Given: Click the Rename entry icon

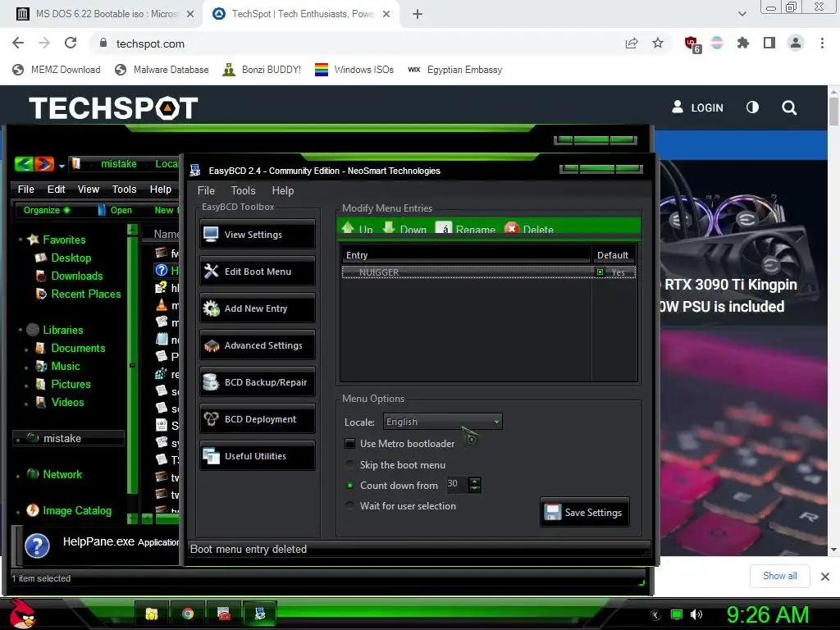Looking at the screenshot, I should (466, 229).
